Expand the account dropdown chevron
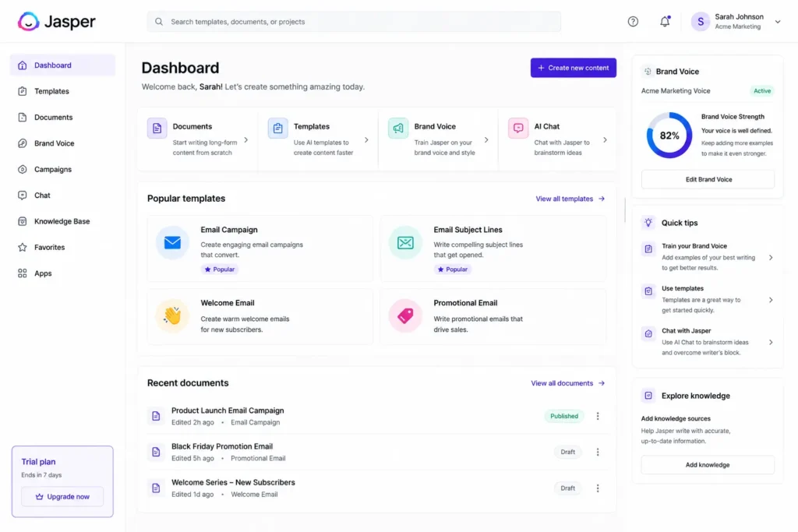Viewport: 798px width, 532px height. [x=778, y=22]
